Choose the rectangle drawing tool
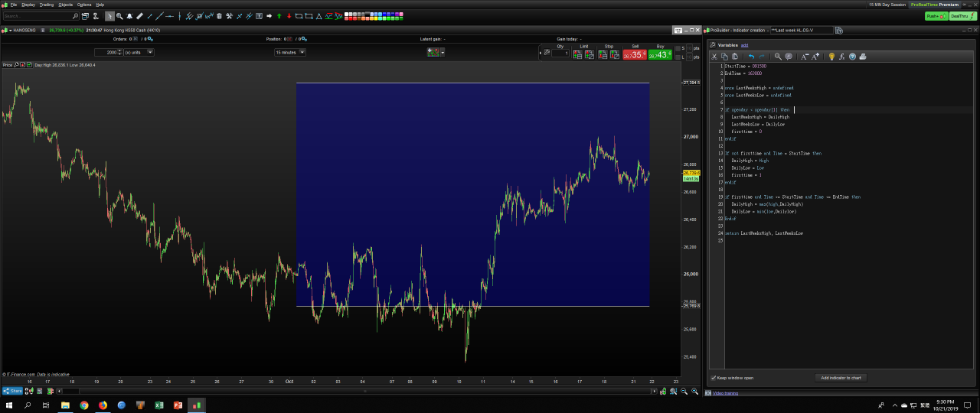Image resolution: width=980 pixels, height=413 pixels. (x=309, y=16)
